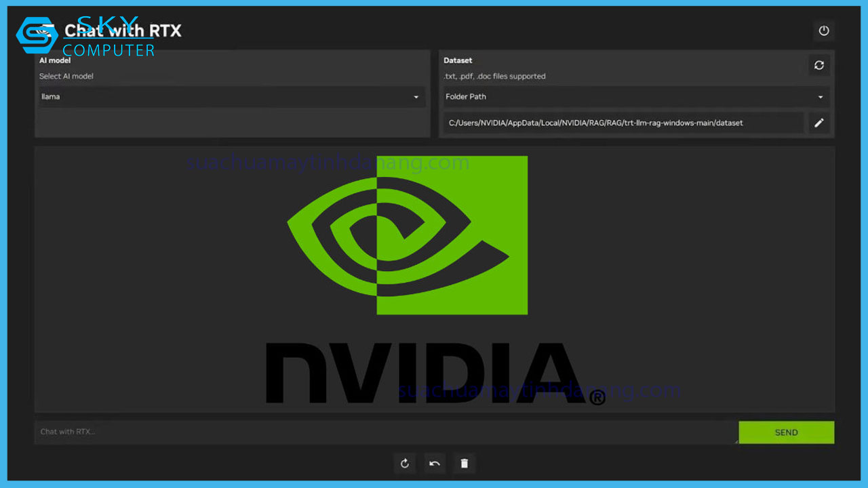Click the green NVIDIA eye logo

click(x=407, y=235)
